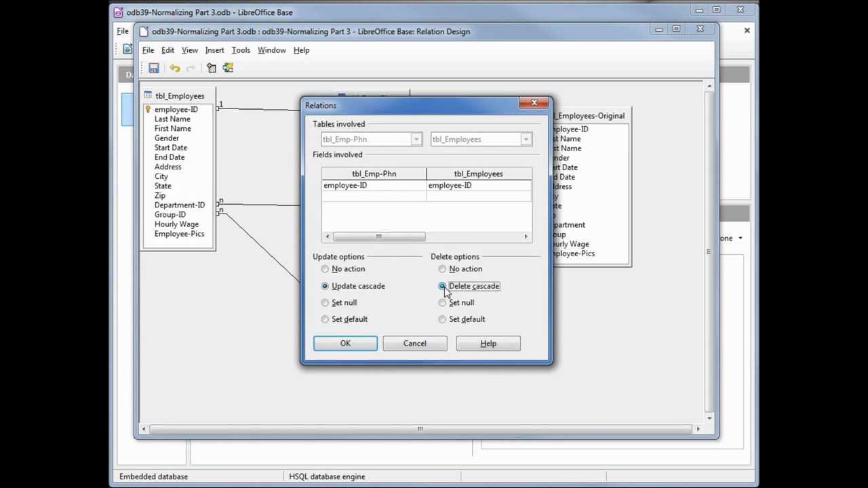The width and height of the screenshot is (868, 488).
Task: Click the Help button in Relations dialog
Action: [x=488, y=344]
